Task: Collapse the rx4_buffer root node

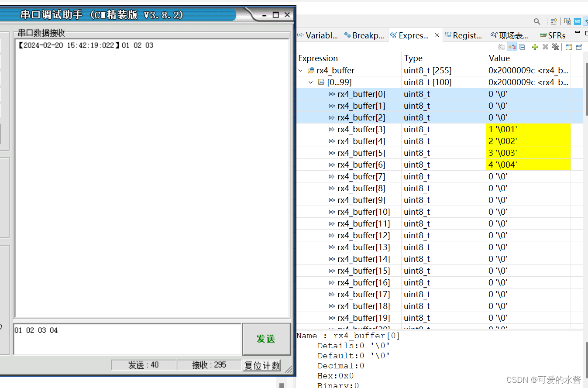Action: coord(300,71)
